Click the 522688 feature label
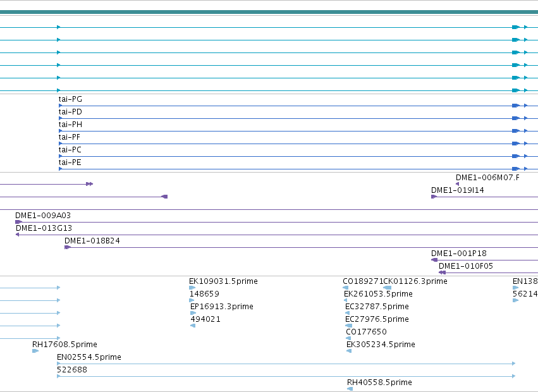Viewport: 538px width, 392px height. tap(72, 370)
